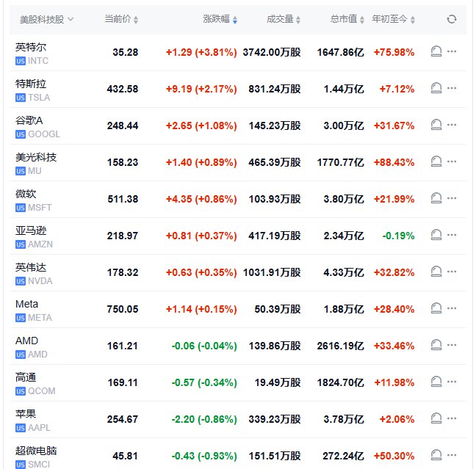Open more options for 苹果 row
The height and width of the screenshot is (469, 476).
[x=452, y=418]
